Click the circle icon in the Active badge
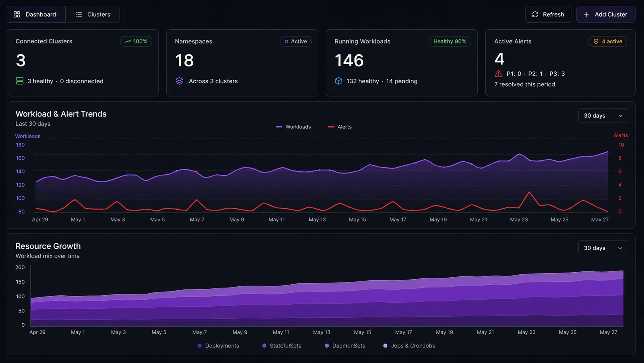The width and height of the screenshot is (644, 363). (x=286, y=41)
